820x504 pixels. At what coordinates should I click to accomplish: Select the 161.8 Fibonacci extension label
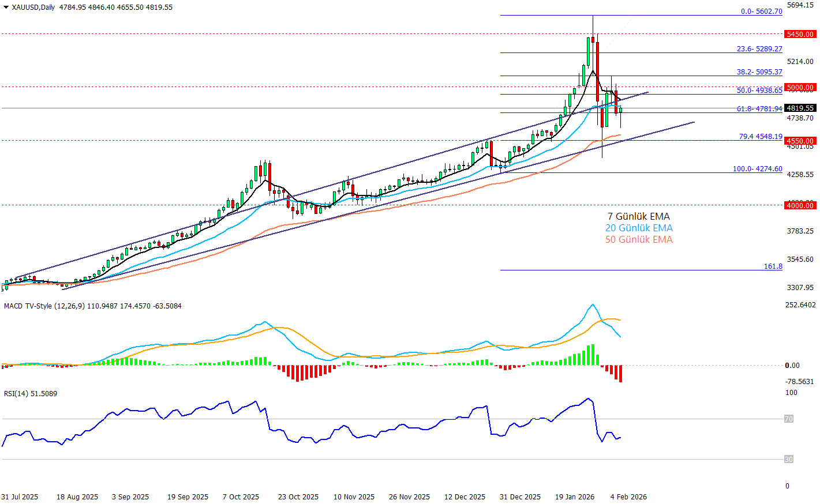point(773,266)
